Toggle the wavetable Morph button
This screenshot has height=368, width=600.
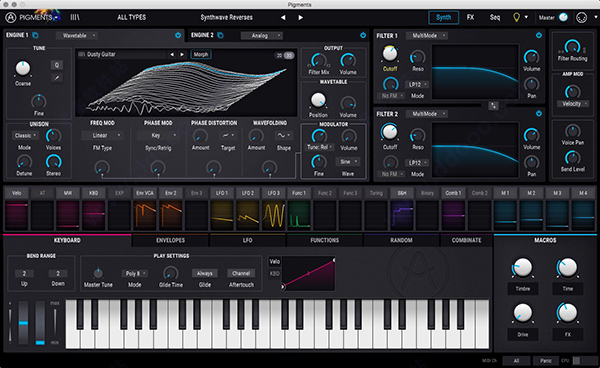pyautogui.click(x=201, y=54)
